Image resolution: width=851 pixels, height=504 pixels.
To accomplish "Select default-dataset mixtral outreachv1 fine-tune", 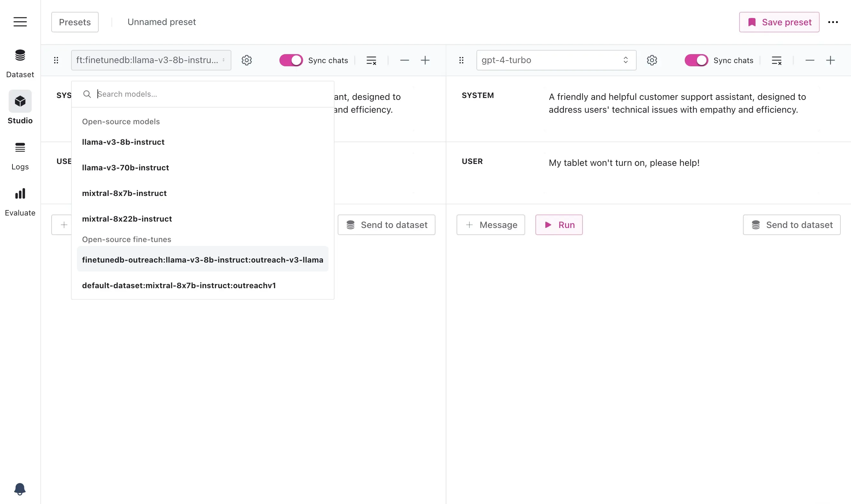I will pos(179,286).
